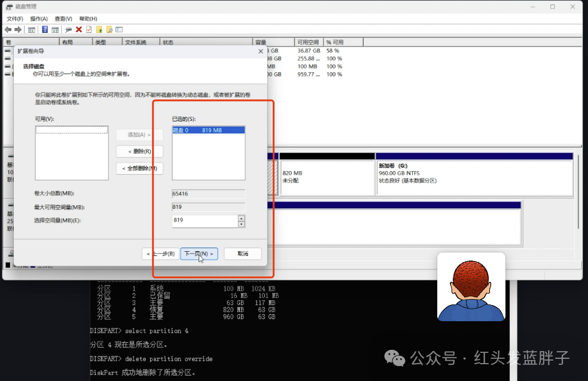Viewport: 588px width, 381px height.
Task: Maximize the 磁盘管理 window
Action: [552, 7]
